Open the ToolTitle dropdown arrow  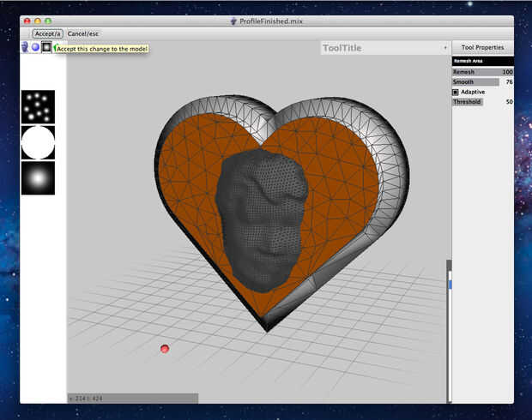pos(444,48)
